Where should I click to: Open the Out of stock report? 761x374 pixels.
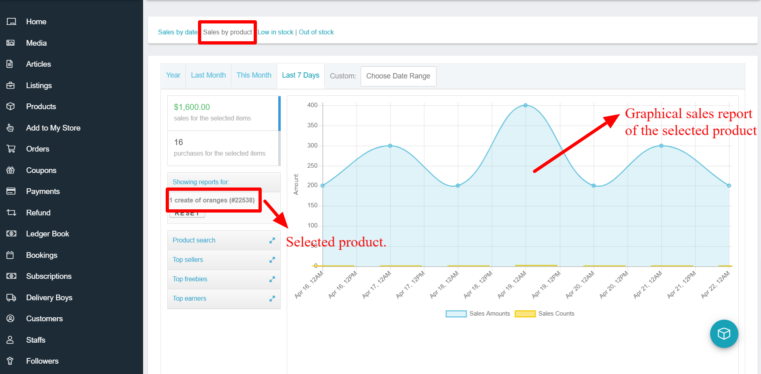316,32
